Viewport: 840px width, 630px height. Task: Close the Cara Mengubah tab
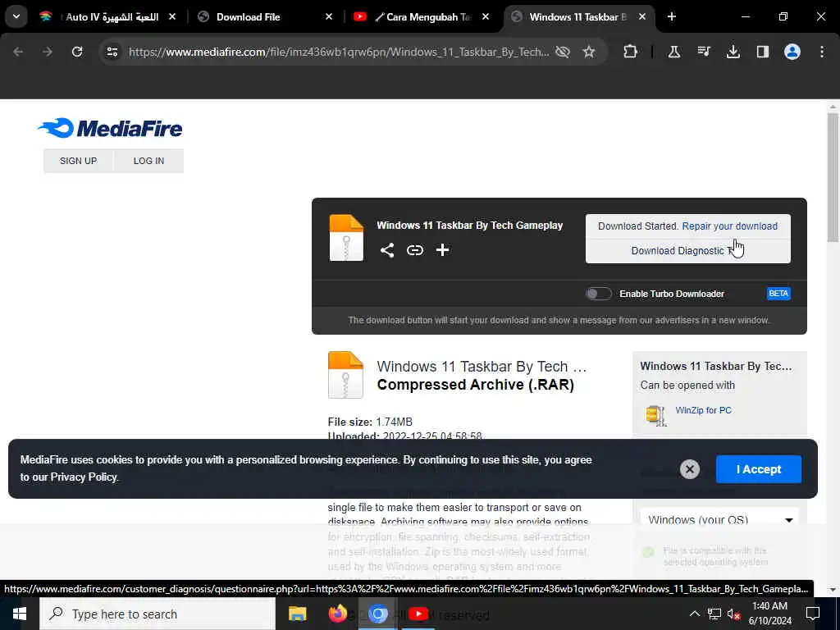pyautogui.click(x=486, y=17)
